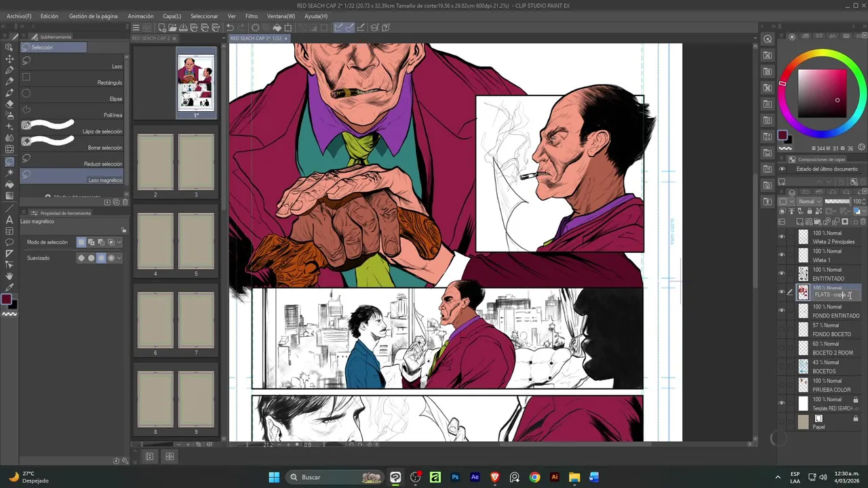Click the main color swatch under color wheel
This screenshot has height=488, width=868.
click(x=783, y=136)
